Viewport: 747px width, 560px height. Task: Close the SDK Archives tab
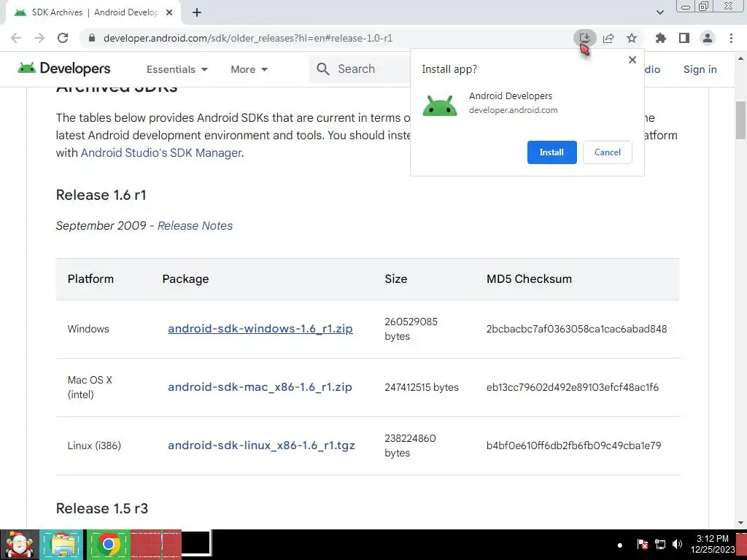[169, 13]
